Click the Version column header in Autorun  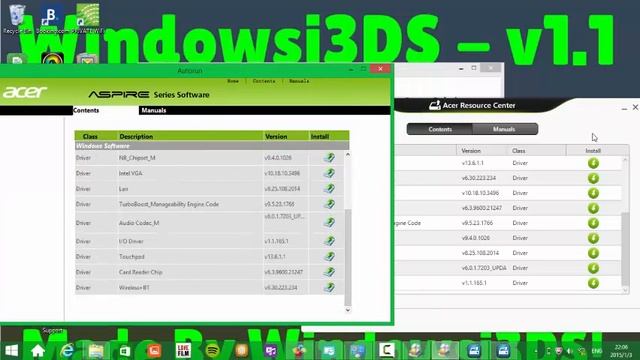(x=286, y=136)
